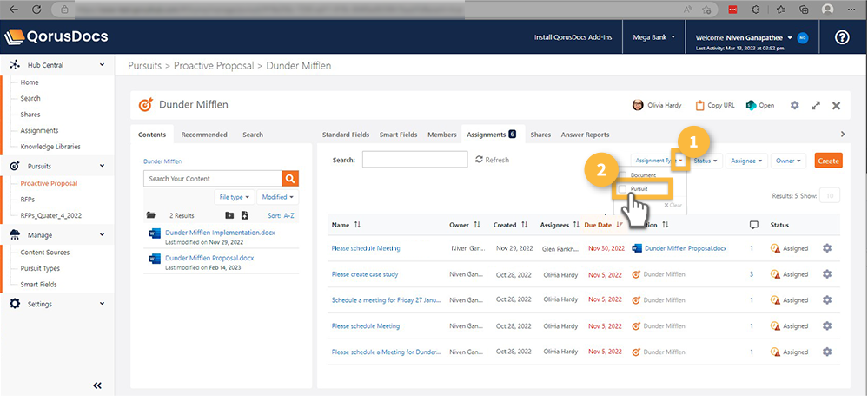Click the Olivia Hardy owner avatar

pos(638,105)
